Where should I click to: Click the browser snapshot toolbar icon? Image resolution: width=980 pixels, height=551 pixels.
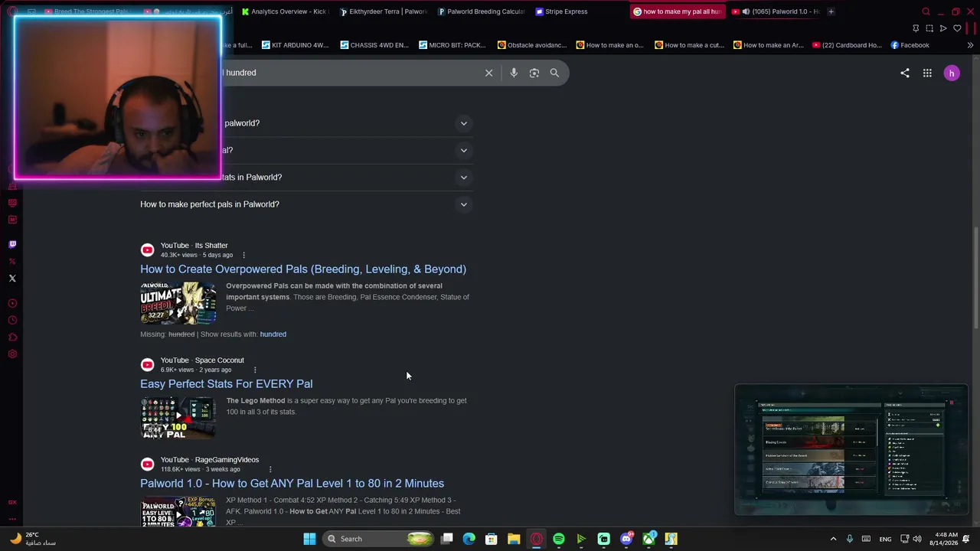coord(929,28)
